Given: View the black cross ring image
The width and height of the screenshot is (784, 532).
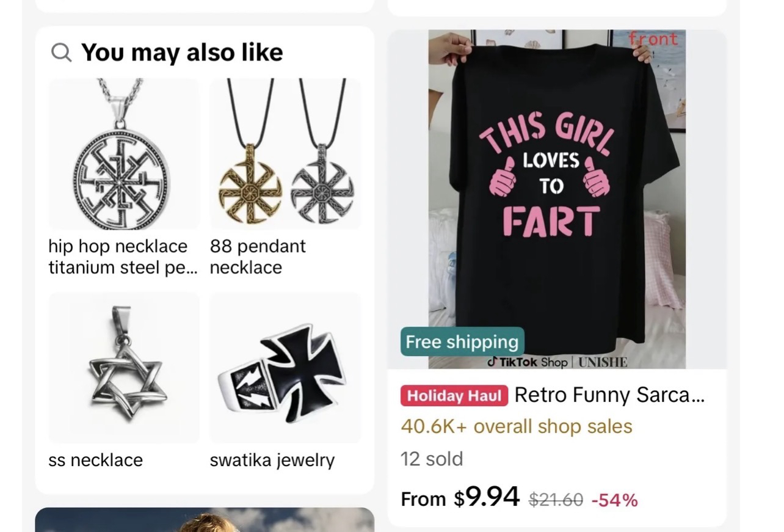Looking at the screenshot, I should coord(285,367).
